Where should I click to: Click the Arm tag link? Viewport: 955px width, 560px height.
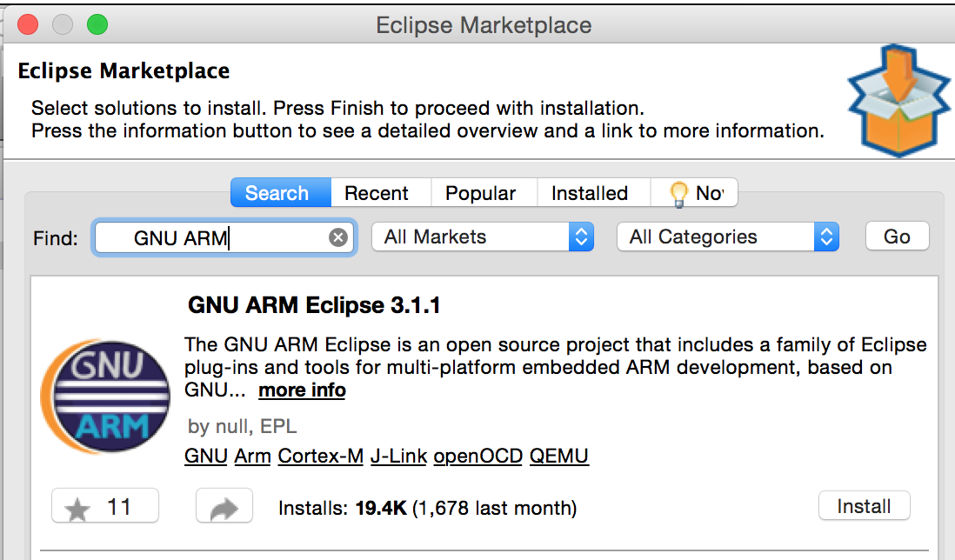click(253, 456)
